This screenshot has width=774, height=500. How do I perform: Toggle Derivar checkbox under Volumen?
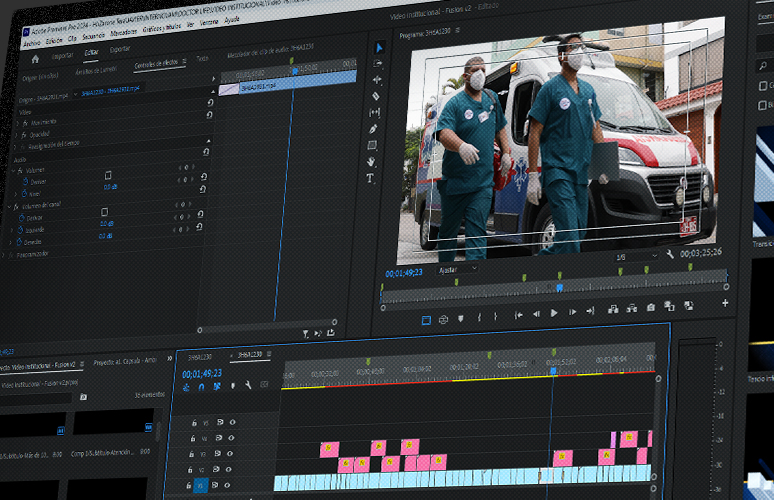click(108, 176)
